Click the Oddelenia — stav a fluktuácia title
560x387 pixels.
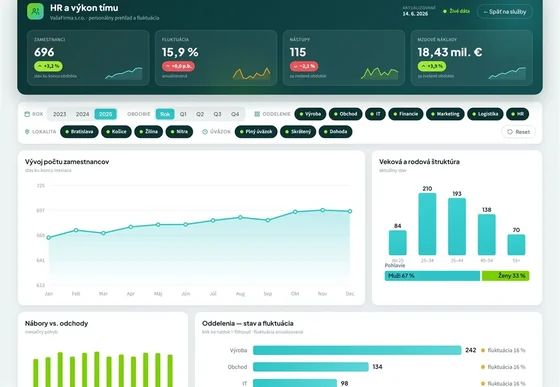248,323
